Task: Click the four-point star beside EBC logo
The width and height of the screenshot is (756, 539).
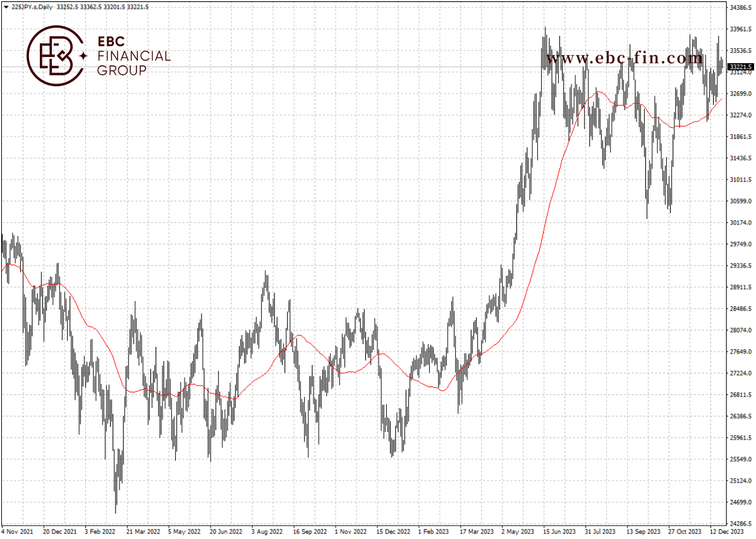Action: (x=83, y=56)
